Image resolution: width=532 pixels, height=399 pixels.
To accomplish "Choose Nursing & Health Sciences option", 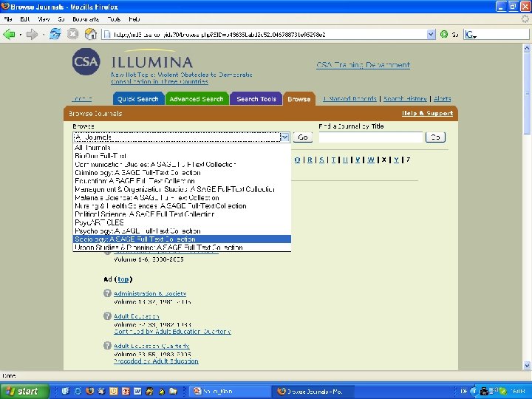I will [x=182, y=205].
